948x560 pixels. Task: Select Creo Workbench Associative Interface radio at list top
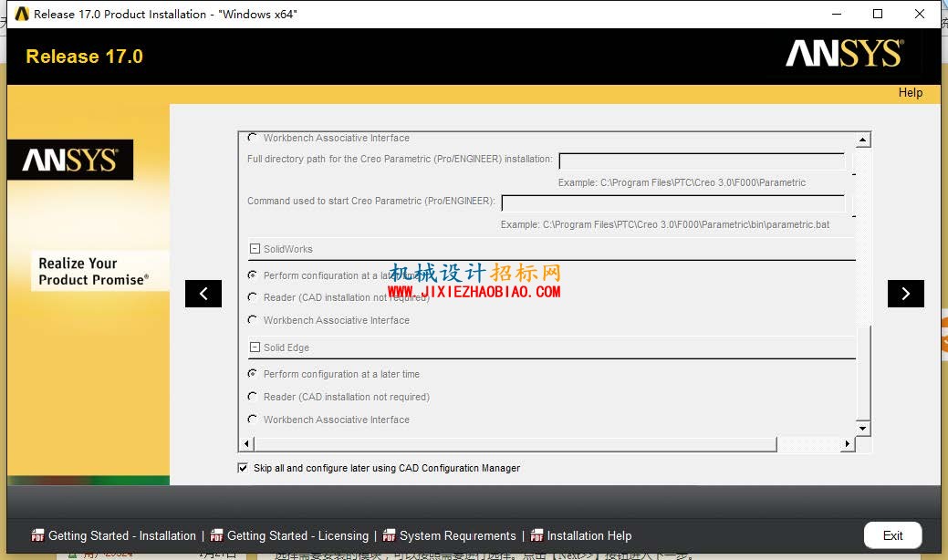point(252,138)
